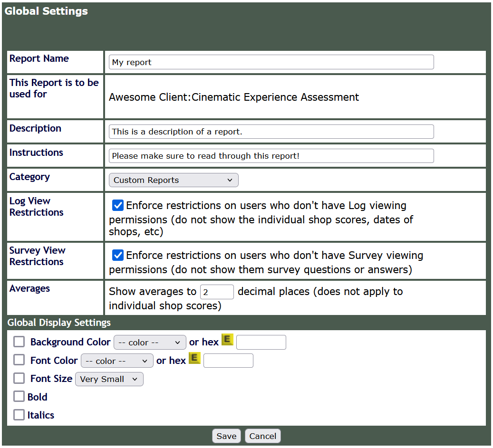Enable the Font Size checkbox
The width and height of the screenshot is (493, 448).
19,378
